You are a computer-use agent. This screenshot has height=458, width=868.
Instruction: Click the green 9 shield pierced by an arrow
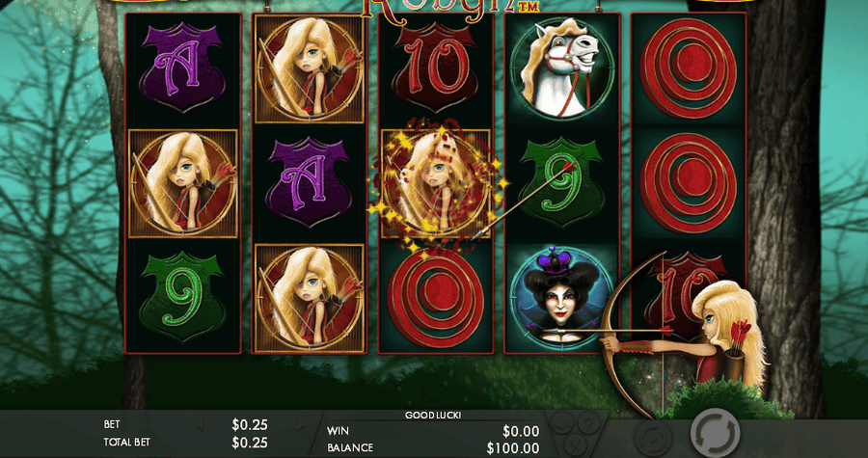pyautogui.click(x=561, y=182)
